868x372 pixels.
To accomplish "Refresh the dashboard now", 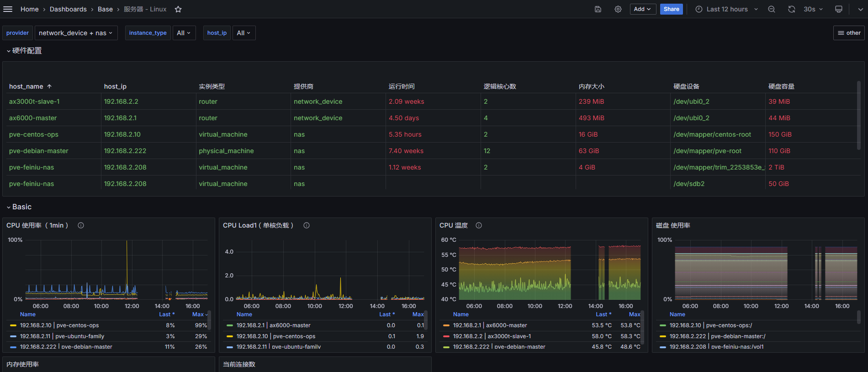I will click(x=792, y=9).
